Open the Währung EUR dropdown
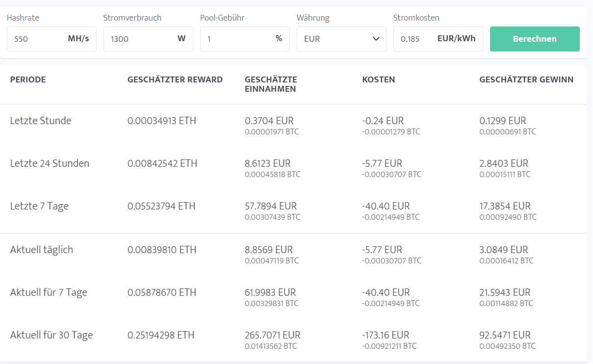Viewport: 593px width, 364px height. click(341, 39)
